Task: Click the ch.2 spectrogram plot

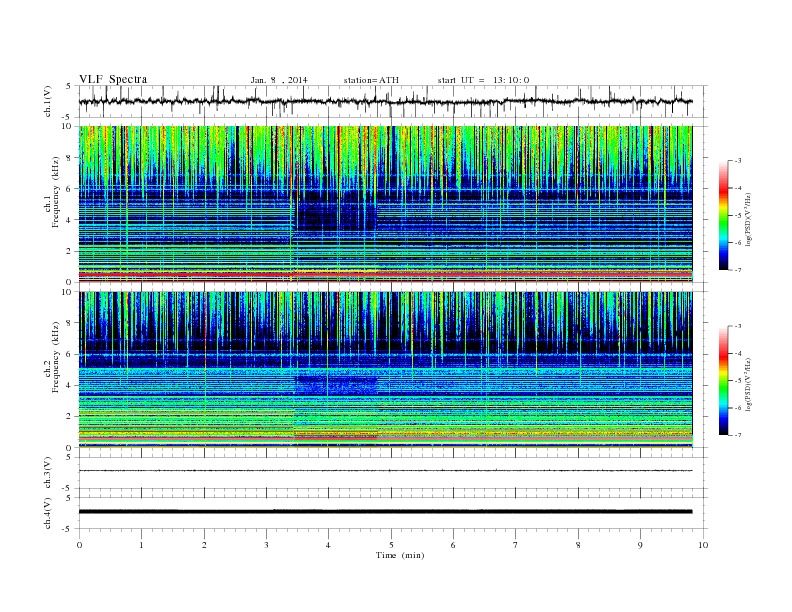Action: pyautogui.click(x=385, y=370)
